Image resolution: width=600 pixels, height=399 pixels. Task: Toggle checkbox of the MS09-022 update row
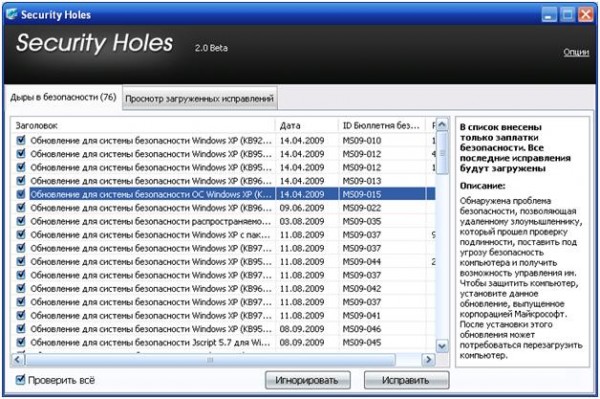pyautogui.click(x=21, y=207)
